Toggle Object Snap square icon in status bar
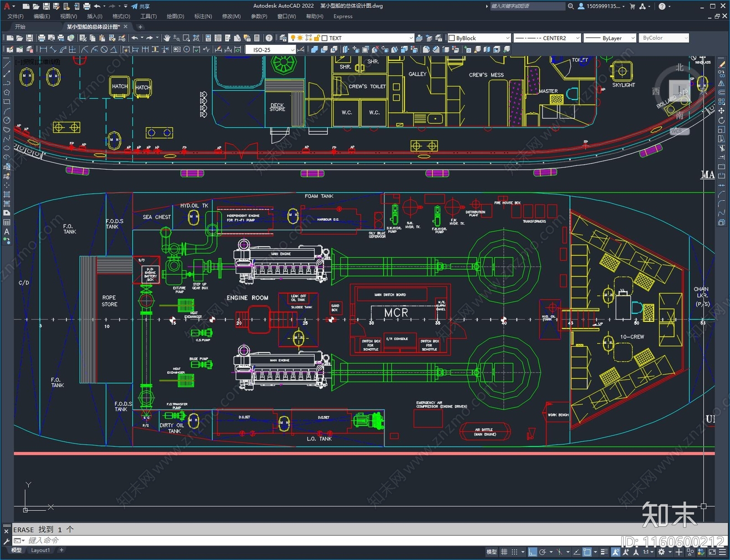Viewport: 730px width, 560px height. 587,552
